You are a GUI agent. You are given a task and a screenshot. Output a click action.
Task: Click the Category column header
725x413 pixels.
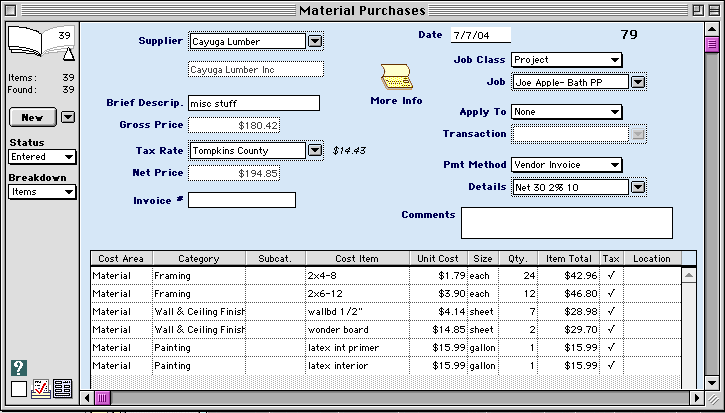198,258
